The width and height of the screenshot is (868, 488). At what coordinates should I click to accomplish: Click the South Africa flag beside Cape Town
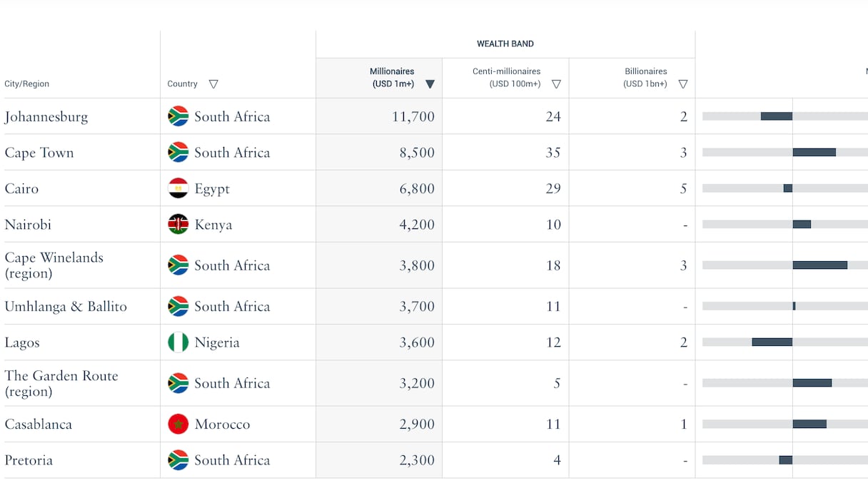(178, 153)
